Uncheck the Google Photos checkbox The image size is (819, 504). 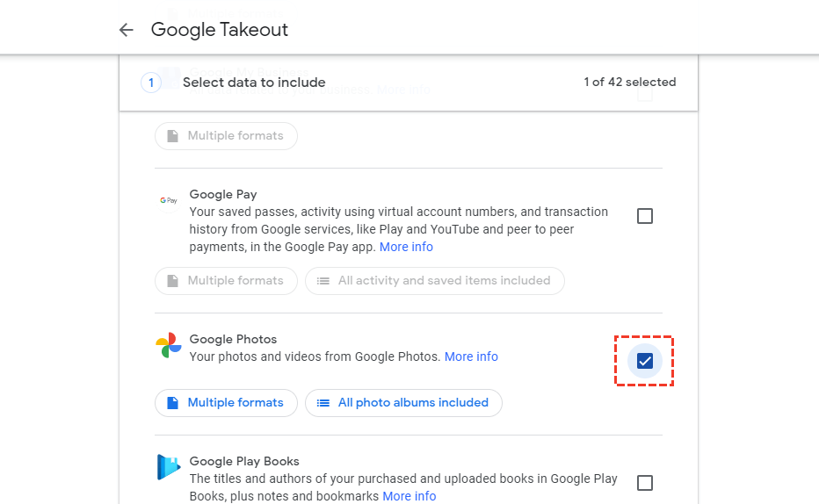[x=645, y=361]
